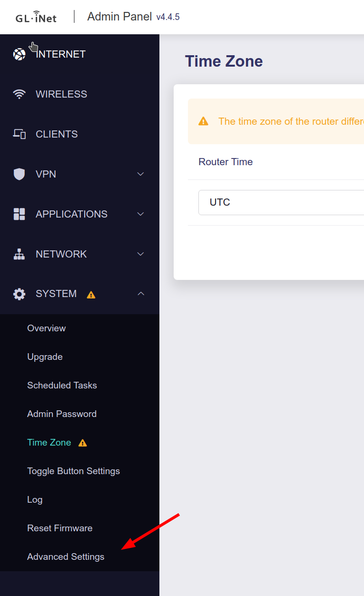Click the VPN shield icon

[19, 174]
